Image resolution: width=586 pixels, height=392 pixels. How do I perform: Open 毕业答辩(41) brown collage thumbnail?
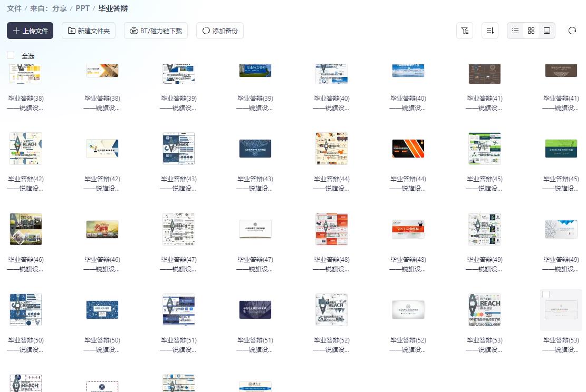(485, 74)
